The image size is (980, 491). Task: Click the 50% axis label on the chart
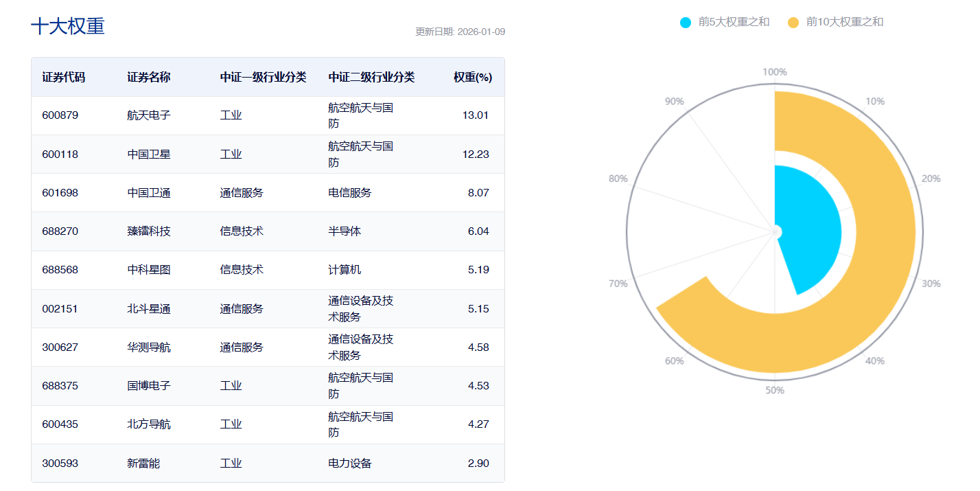pyautogui.click(x=775, y=390)
